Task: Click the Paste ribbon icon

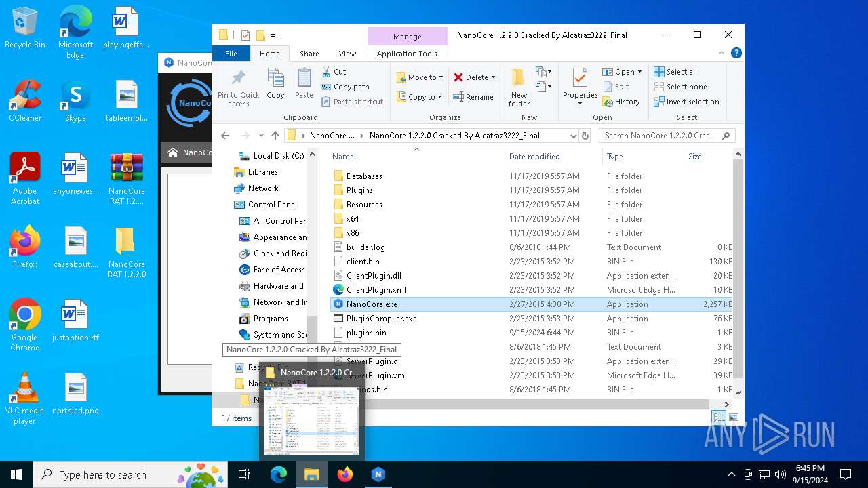Action: pos(304,84)
